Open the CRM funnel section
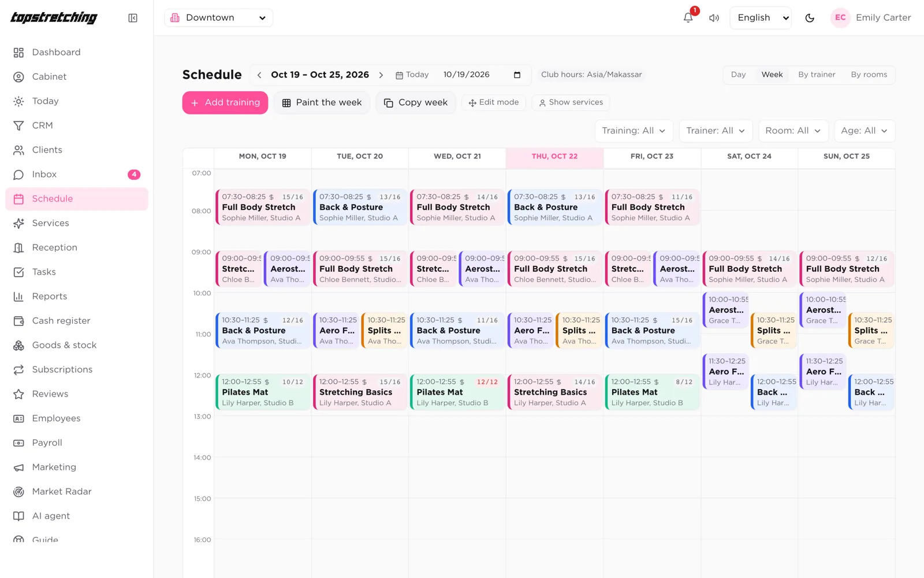The width and height of the screenshot is (924, 578). [x=77, y=125]
